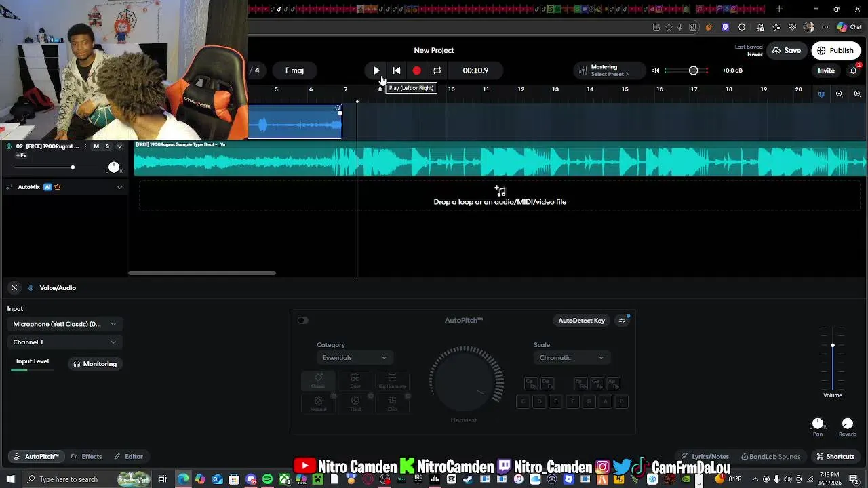868x488 pixels.
Task: Open Shortcuts panel
Action: pyautogui.click(x=835, y=457)
